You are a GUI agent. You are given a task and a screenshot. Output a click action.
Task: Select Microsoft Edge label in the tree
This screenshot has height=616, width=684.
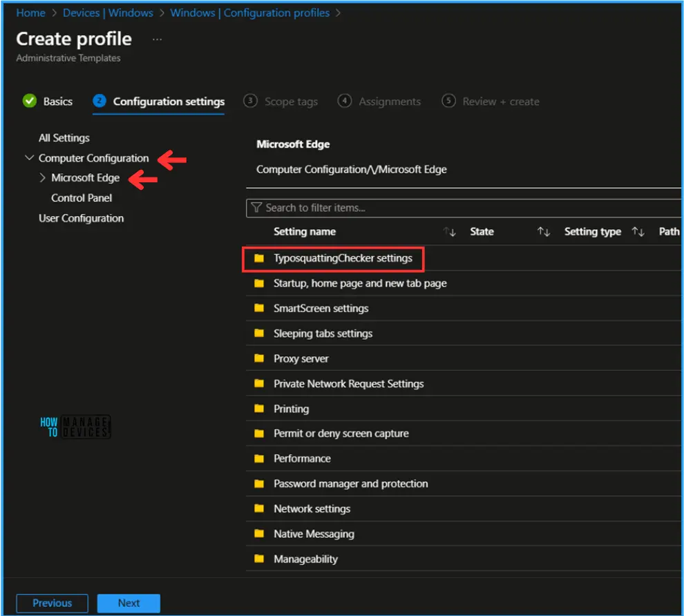tap(86, 178)
